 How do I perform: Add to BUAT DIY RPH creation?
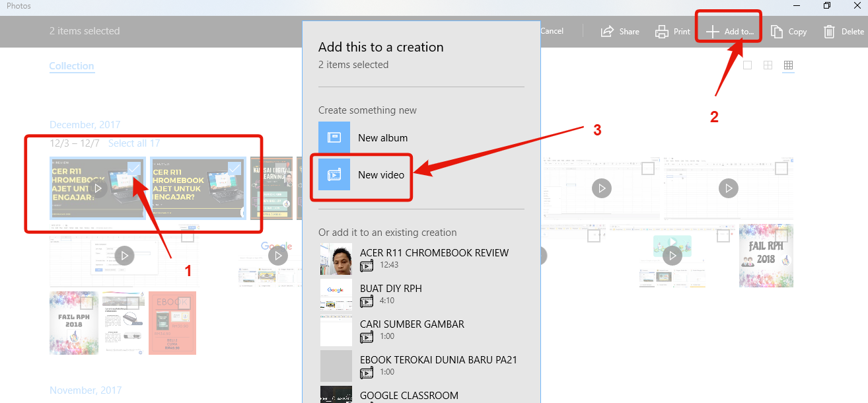click(421, 295)
